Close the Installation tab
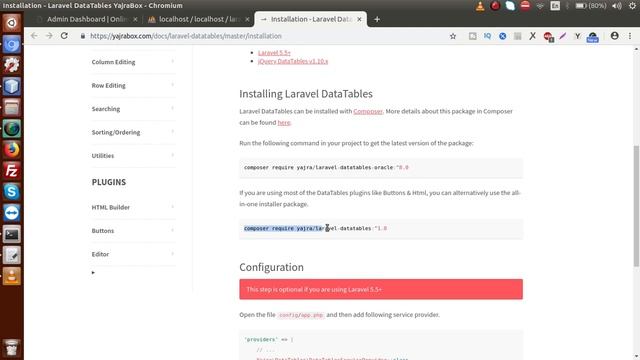Screen dimensions: 640x360 coord(359,19)
